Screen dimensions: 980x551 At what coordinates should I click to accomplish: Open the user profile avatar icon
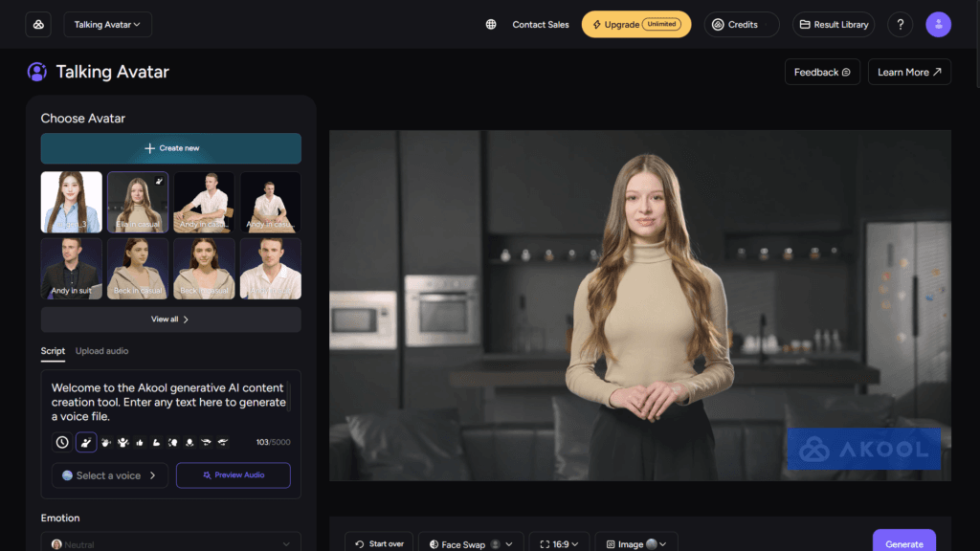pyautogui.click(x=938, y=25)
